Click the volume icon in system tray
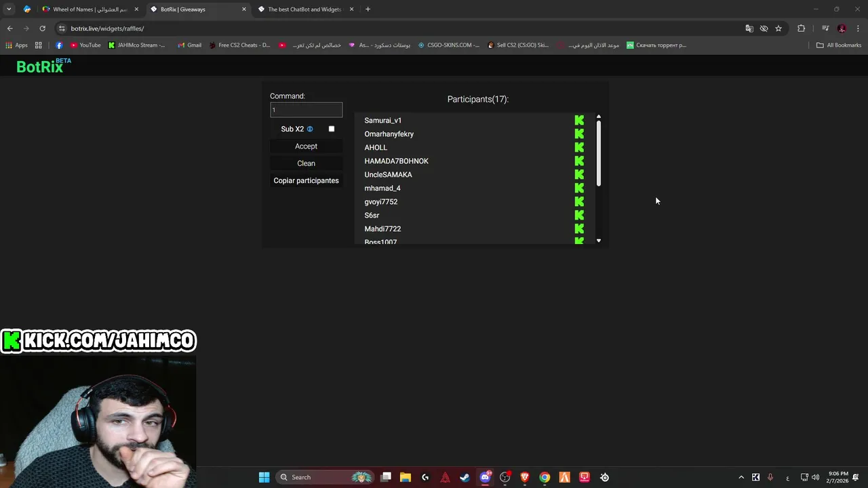868x488 pixels. pos(815,477)
